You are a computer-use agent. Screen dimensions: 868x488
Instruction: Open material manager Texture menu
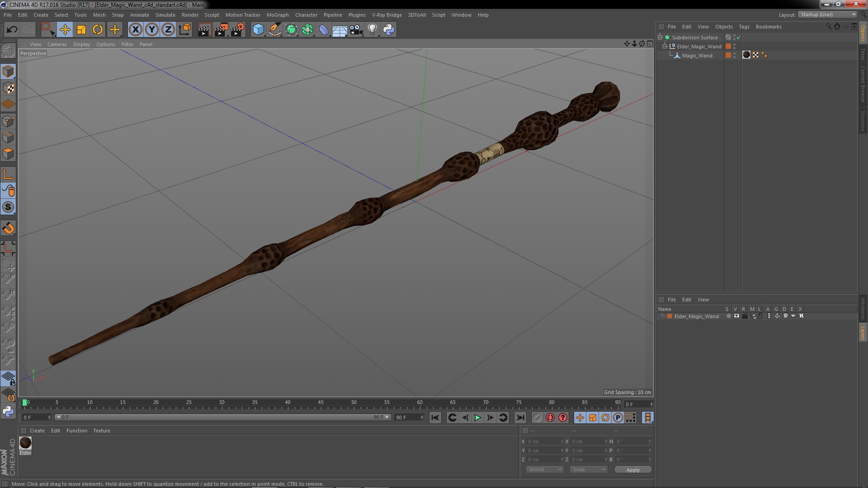point(102,431)
